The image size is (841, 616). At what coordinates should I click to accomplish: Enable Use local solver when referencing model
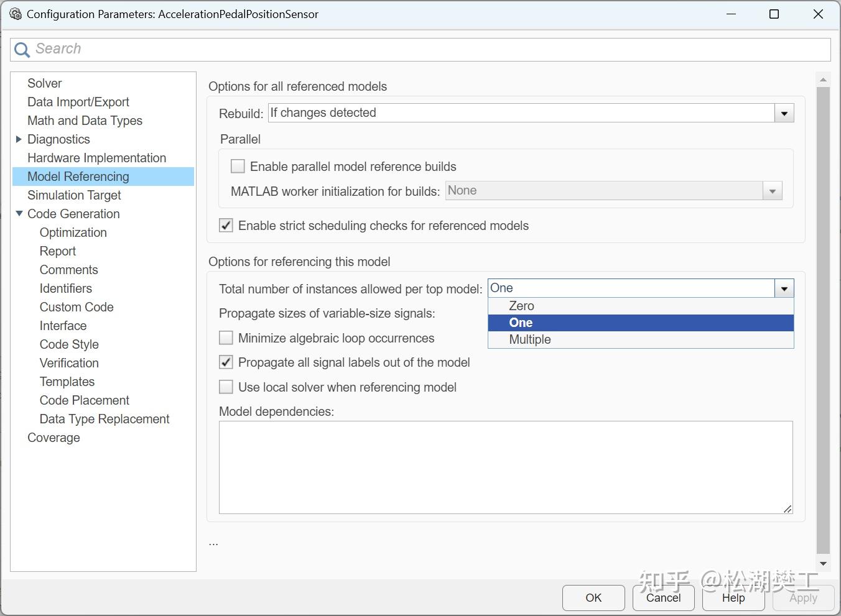point(226,387)
